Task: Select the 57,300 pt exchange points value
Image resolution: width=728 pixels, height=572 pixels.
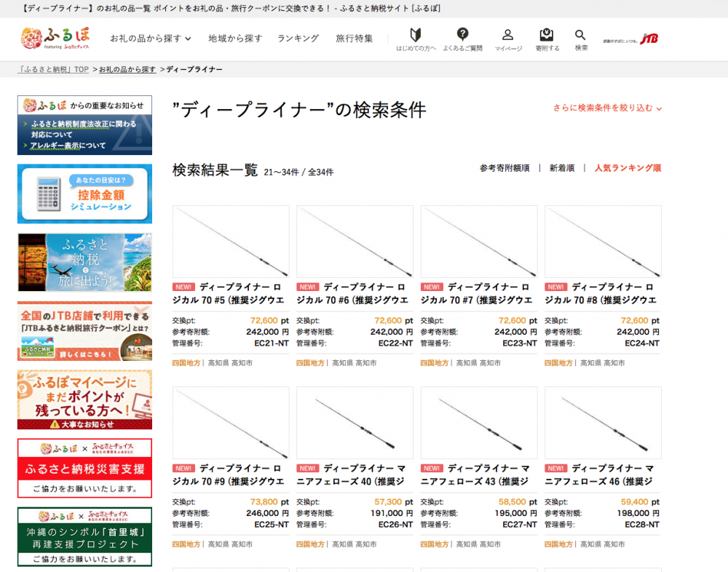Action: (x=393, y=502)
